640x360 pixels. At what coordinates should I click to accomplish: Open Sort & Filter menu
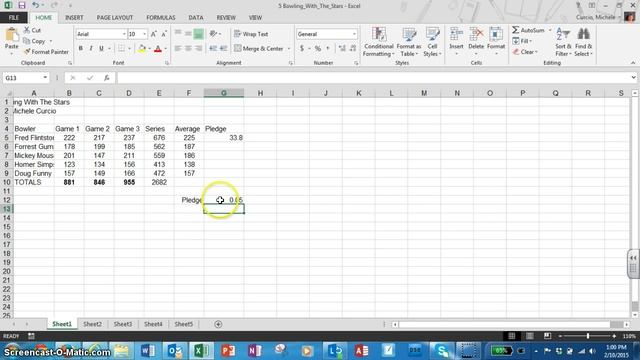pyautogui.click(x=563, y=42)
